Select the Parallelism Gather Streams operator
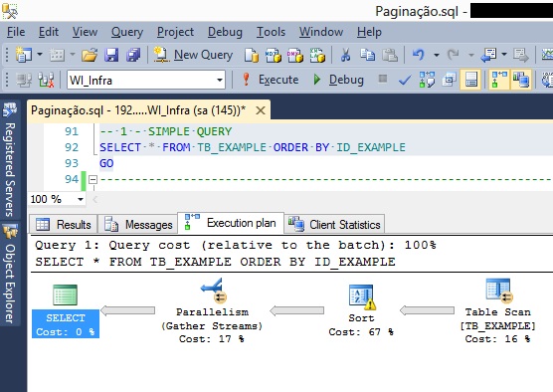553x392 pixels. 212,310
